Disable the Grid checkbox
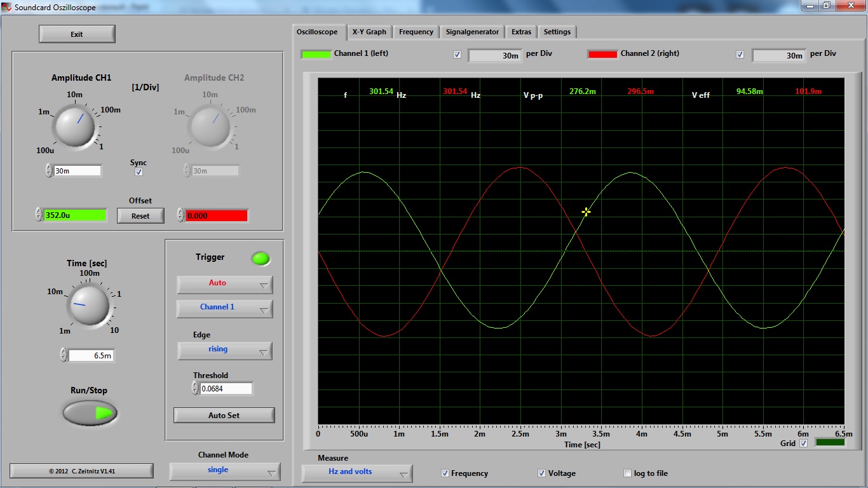Image resolution: width=868 pixels, height=488 pixels. pos(803,444)
